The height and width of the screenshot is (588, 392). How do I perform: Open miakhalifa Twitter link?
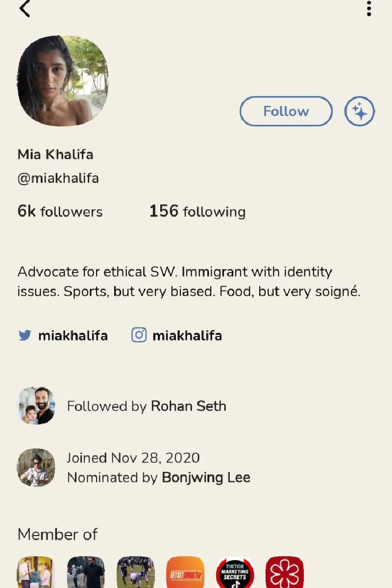click(x=73, y=336)
